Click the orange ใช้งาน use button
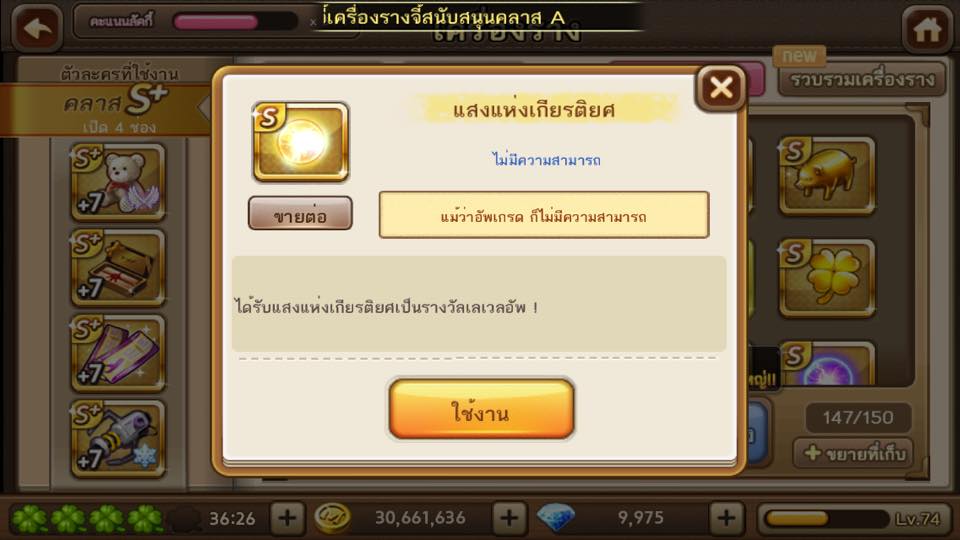This screenshot has width=960, height=540. click(481, 409)
